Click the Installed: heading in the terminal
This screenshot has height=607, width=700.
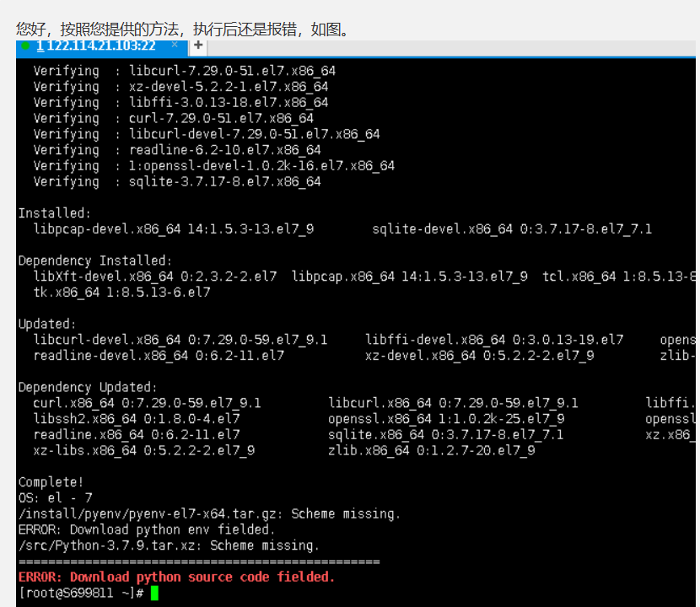point(55,213)
